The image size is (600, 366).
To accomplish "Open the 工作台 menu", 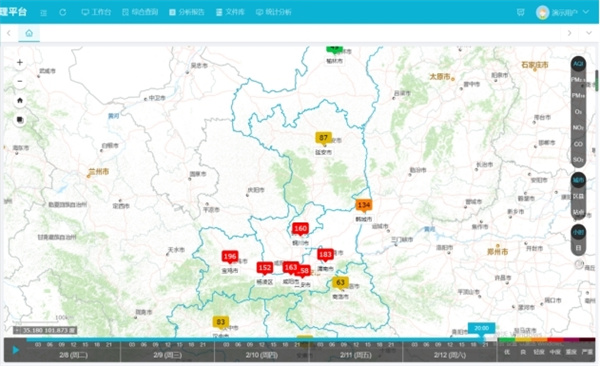I will [96, 12].
